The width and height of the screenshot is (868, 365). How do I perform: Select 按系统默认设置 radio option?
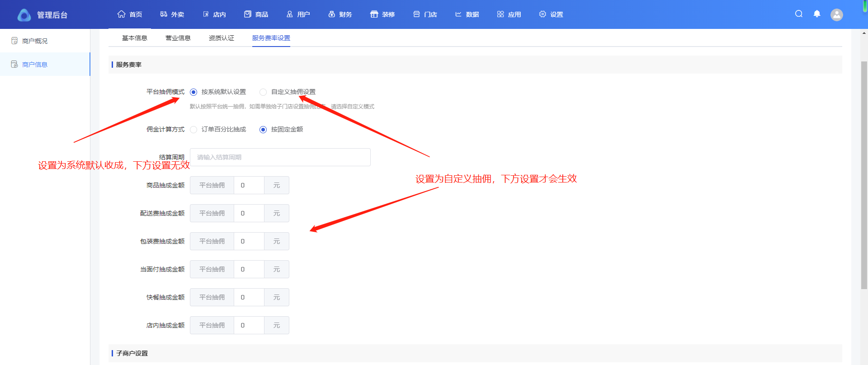pyautogui.click(x=193, y=92)
